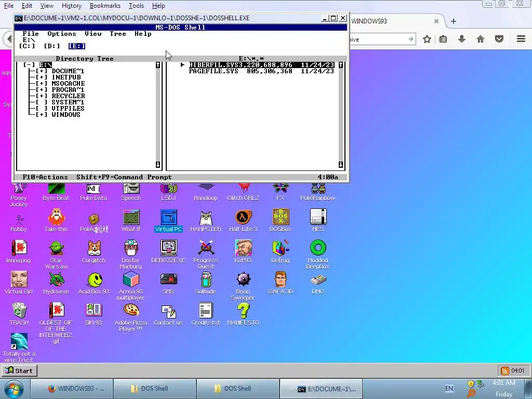The height and width of the screenshot is (399, 532).
Task: Select the VTPFILES directory
Action: point(68,109)
